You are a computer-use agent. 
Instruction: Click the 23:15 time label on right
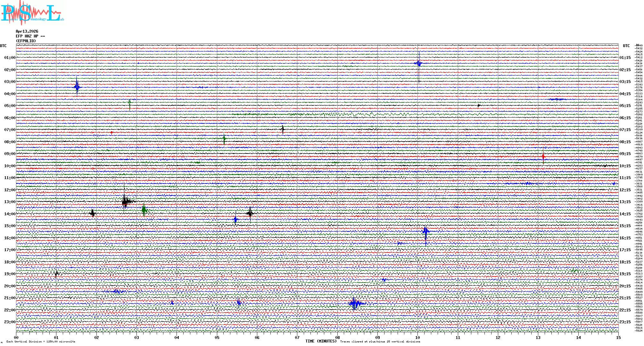625,322
